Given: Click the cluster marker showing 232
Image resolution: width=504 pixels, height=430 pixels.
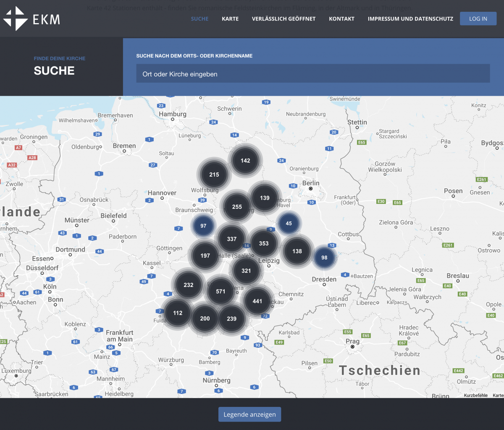Looking at the screenshot, I should (x=189, y=285).
